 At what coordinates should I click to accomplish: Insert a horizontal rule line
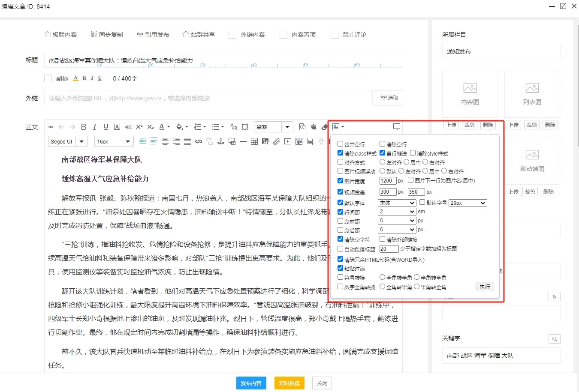pos(243,141)
